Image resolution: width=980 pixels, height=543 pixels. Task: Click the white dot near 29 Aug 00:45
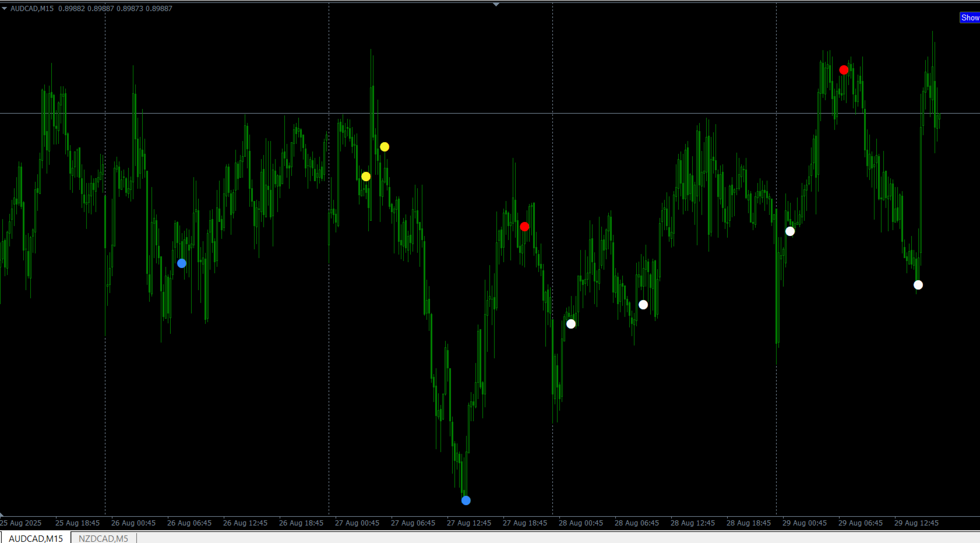pos(790,231)
